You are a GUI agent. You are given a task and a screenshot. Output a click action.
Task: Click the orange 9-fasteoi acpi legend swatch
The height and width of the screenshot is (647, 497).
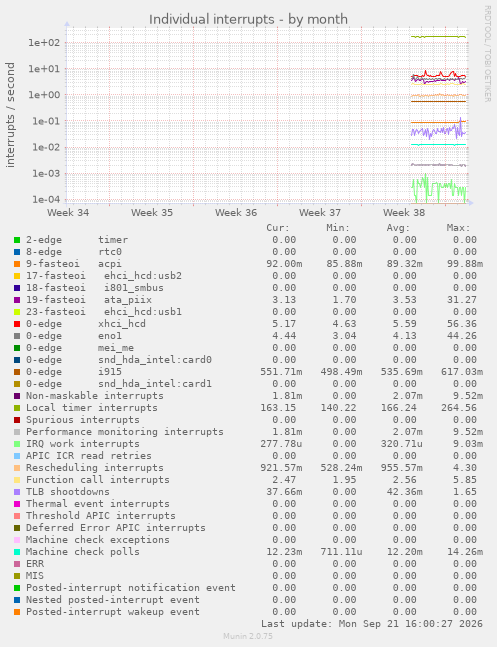coord(17,264)
